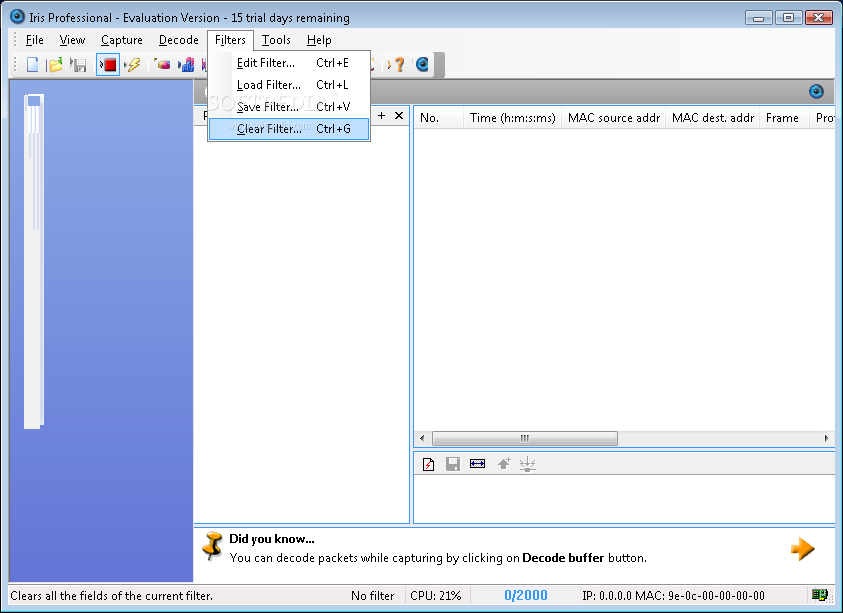Click the 0/2000 packet counter in status bar

[x=525, y=595]
